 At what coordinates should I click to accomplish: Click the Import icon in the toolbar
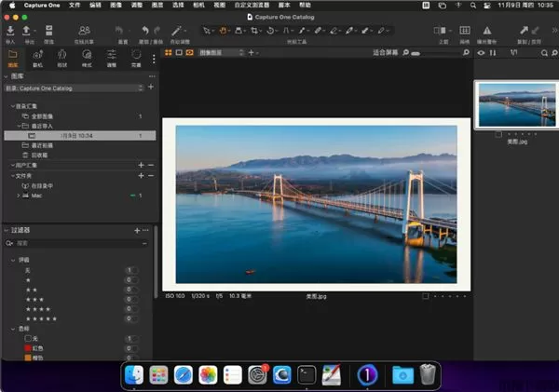click(11, 31)
